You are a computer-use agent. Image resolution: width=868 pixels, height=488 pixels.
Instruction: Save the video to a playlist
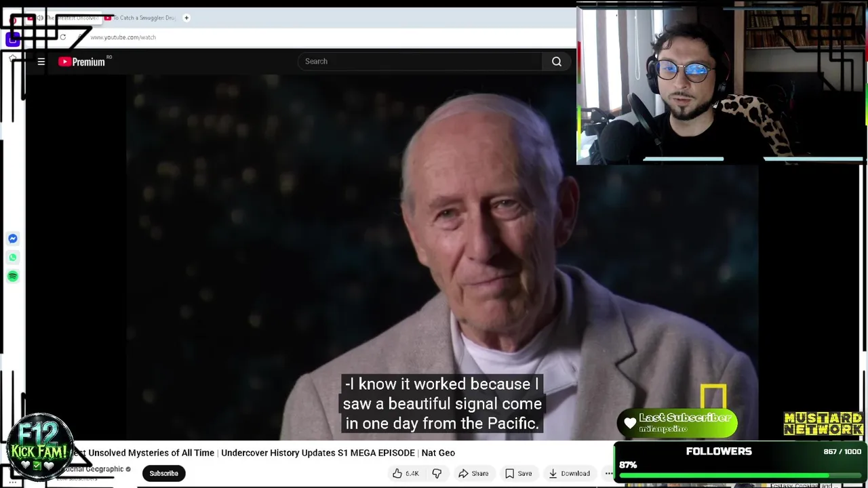coord(518,473)
